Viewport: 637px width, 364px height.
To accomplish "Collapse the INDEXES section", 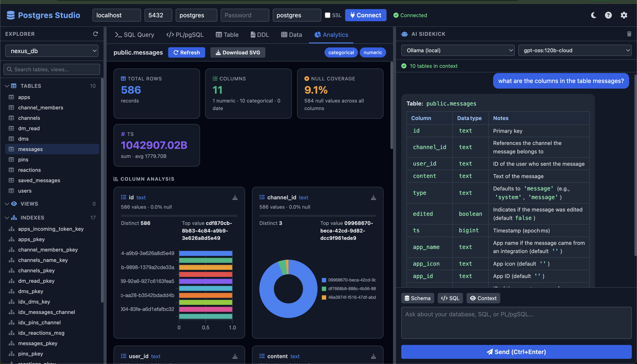I will pyautogui.click(x=7, y=218).
